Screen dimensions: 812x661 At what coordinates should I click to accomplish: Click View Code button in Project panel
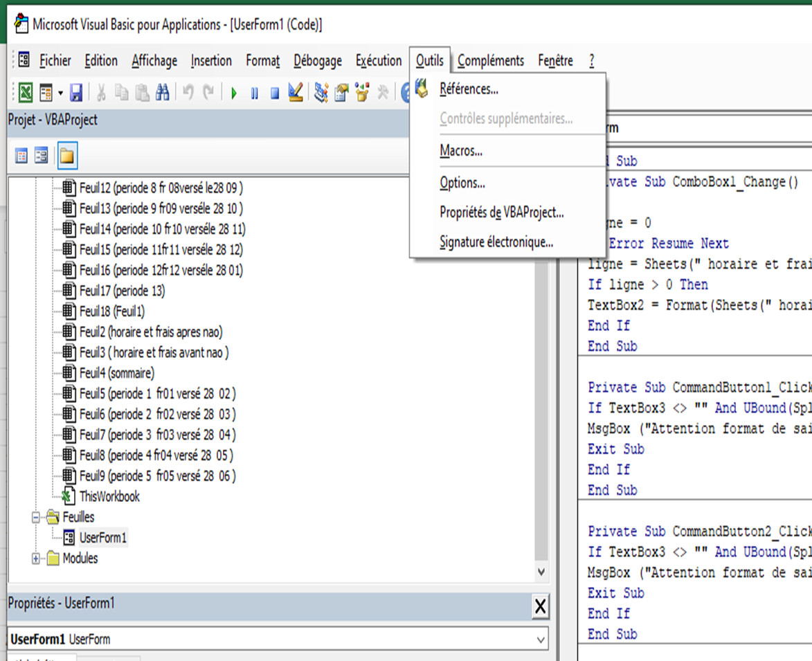click(x=21, y=156)
